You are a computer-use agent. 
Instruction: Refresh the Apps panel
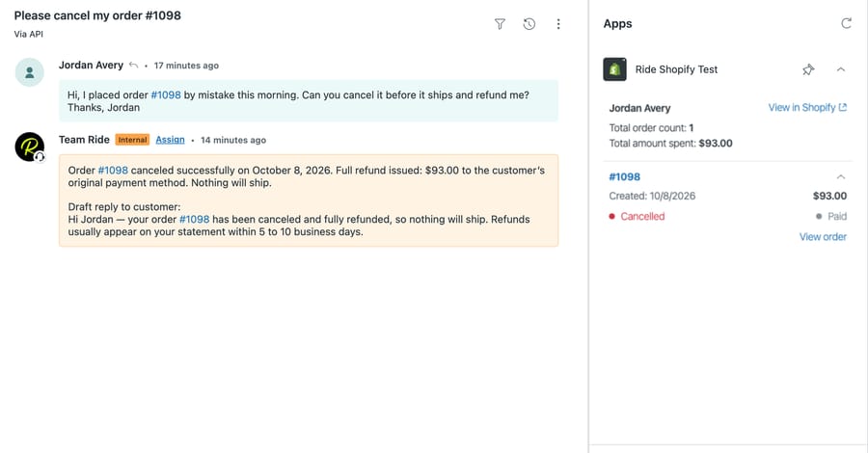coord(846,23)
